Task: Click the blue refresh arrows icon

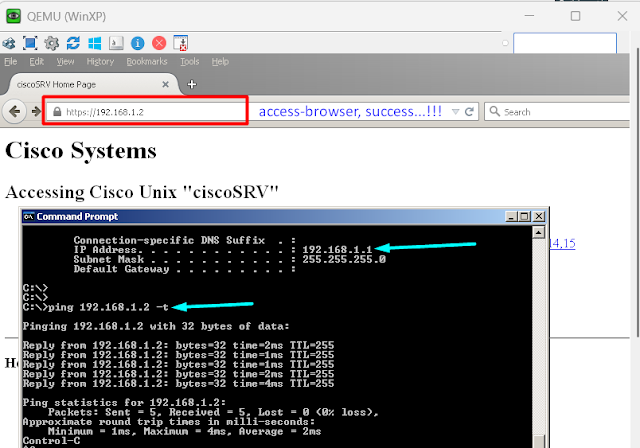Action: click(73, 43)
